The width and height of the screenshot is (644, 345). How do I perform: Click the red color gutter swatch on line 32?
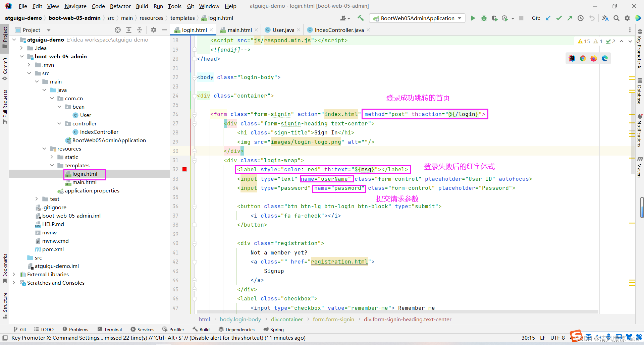click(184, 169)
